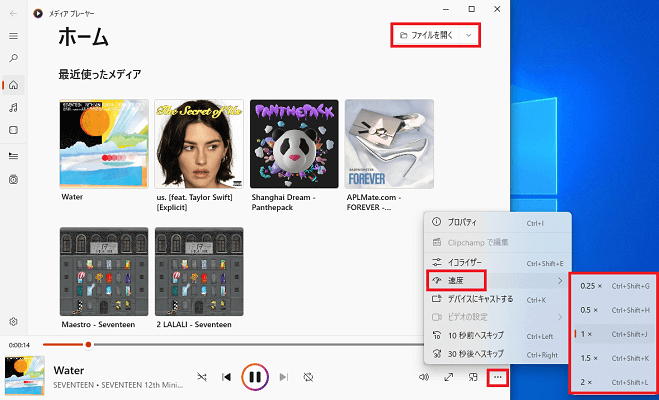Image resolution: width=659 pixels, height=400 pixels.
Task: Expand the 速度 submenu chevron
Action: [x=560, y=281]
